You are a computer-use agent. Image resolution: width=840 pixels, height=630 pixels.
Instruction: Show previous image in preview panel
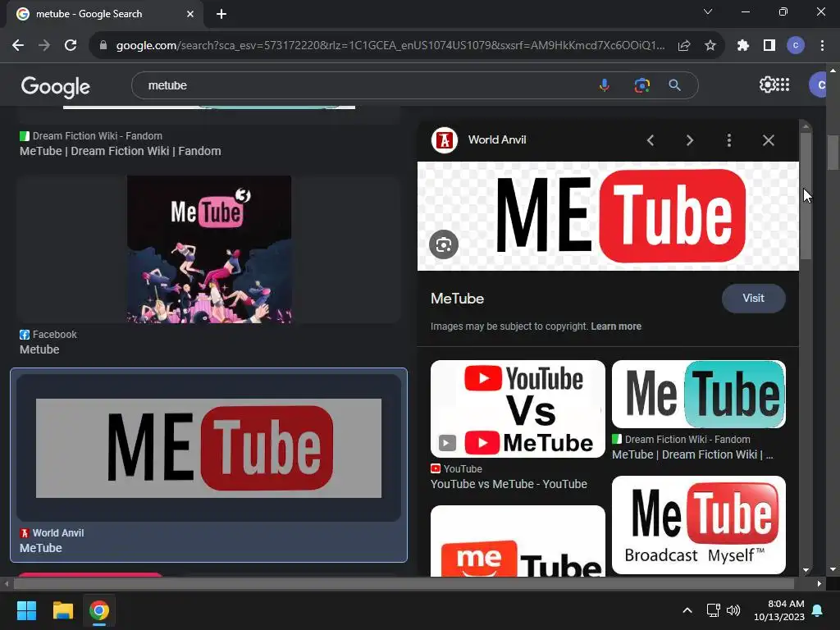point(651,140)
